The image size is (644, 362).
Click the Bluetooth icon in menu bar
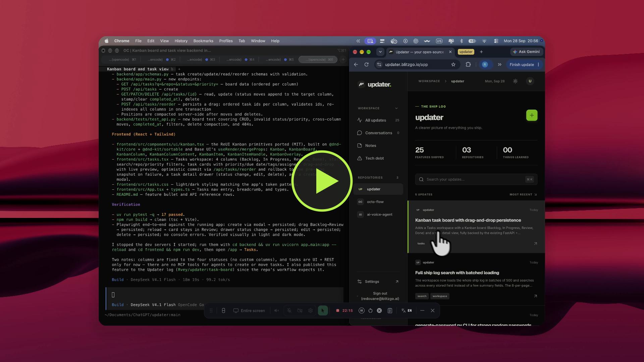click(461, 41)
